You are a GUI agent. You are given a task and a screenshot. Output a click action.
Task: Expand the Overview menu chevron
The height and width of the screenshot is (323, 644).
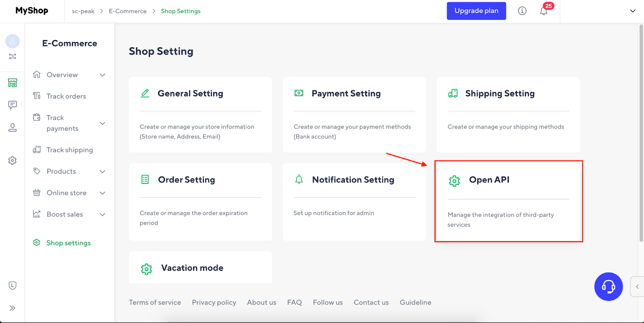tap(103, 75)
